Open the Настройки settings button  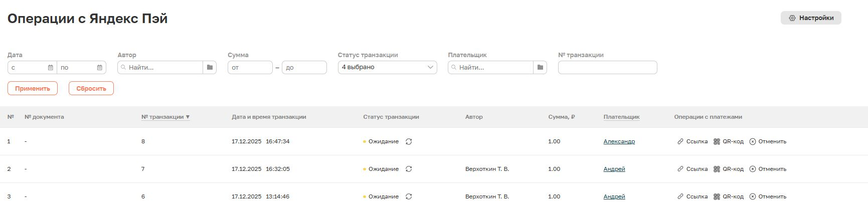click(x=810, y=18)
